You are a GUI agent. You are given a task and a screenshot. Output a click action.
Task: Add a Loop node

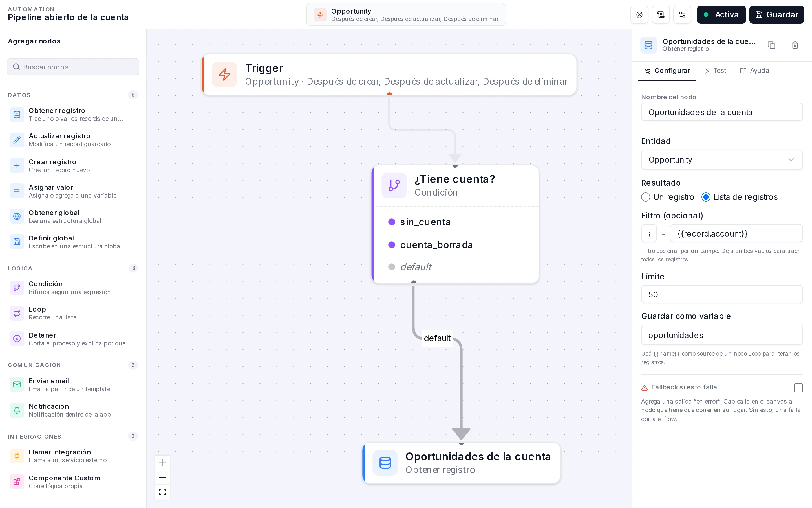pos(73,313)
